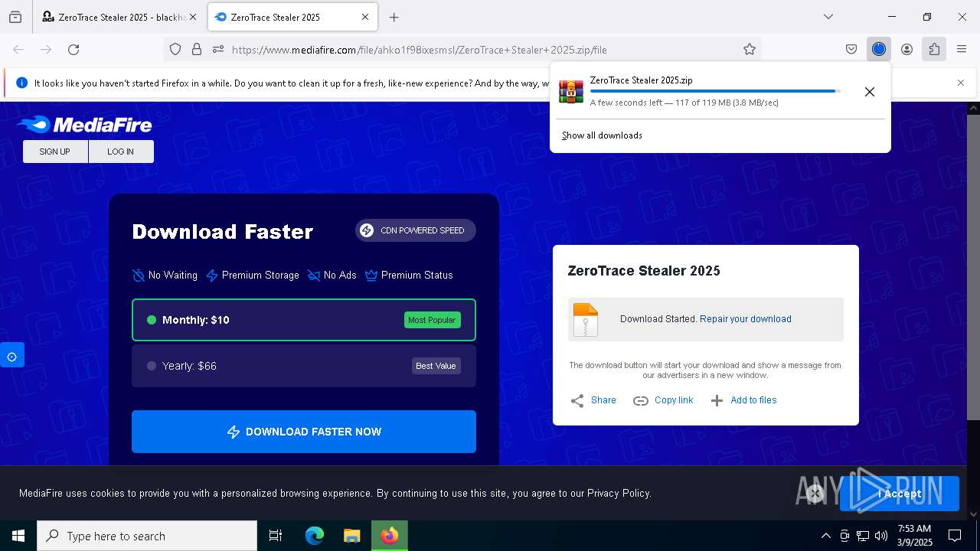Select the Monthly: $10 plan
The image size is (980, 551).
click(304, 320)
